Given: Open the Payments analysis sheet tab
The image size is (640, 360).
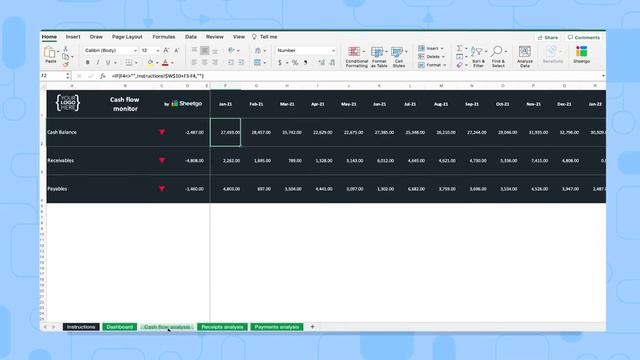Looking at the screenshot, I should (x=277, y=327).
